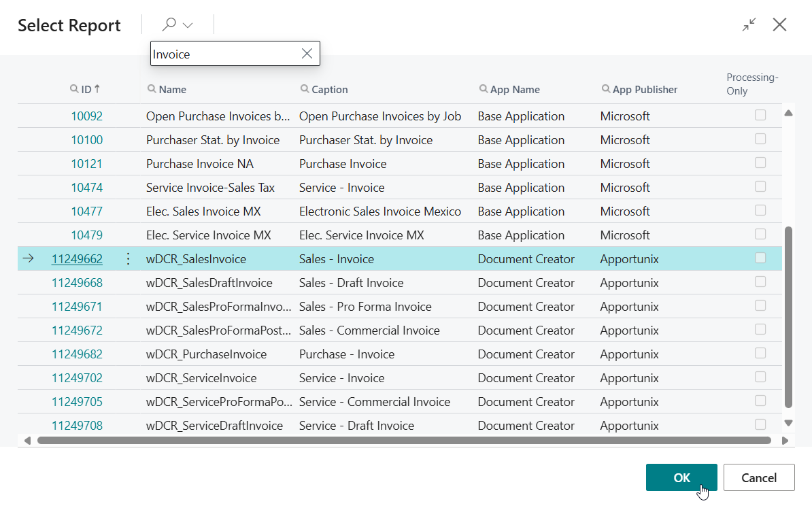Screen dimensions: 812x508
Task: Open report ID 11249668 link
Action: pos(77,283)
